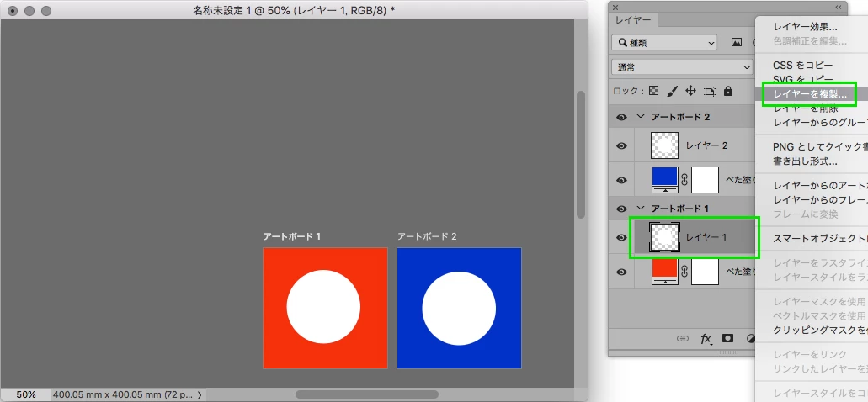Open the fx layer style button
The height and width of the screenshot is (402, 868).
(706, 339)
